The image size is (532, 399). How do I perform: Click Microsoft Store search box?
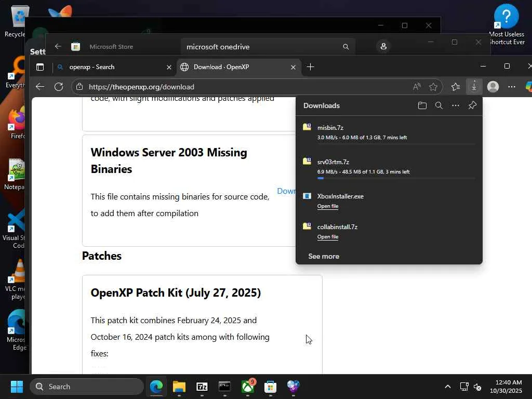(268, 47)
